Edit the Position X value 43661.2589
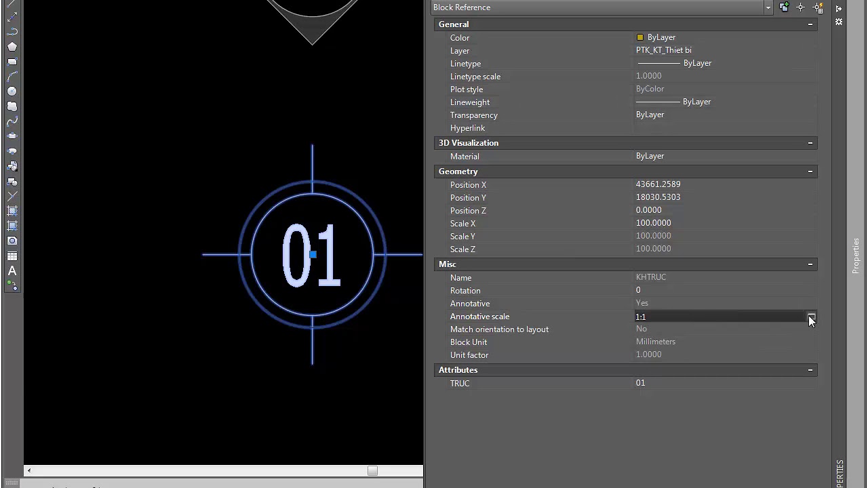Viewport: 868px width, 488px height. (x=658, y=184)
